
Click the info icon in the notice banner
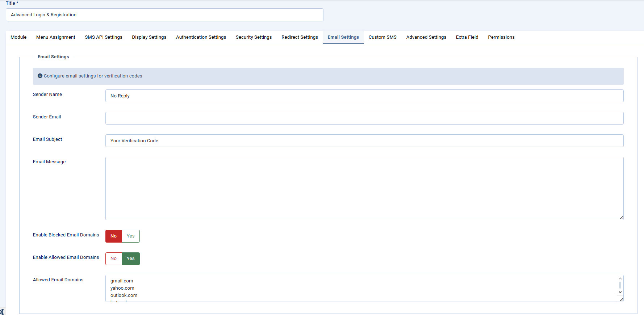(40, 76)
